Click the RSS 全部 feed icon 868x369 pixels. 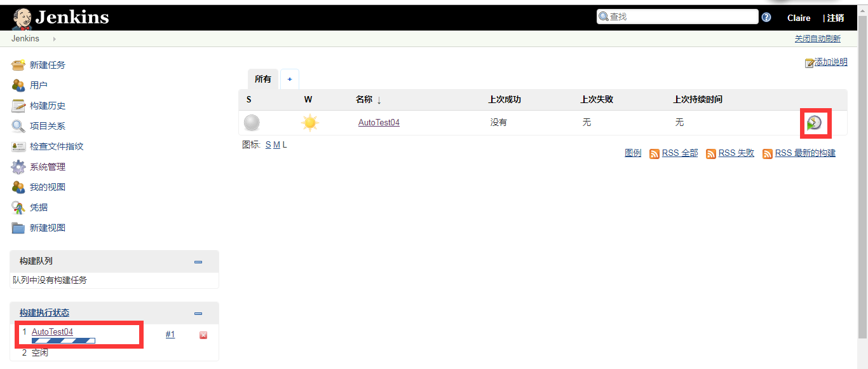654,154
